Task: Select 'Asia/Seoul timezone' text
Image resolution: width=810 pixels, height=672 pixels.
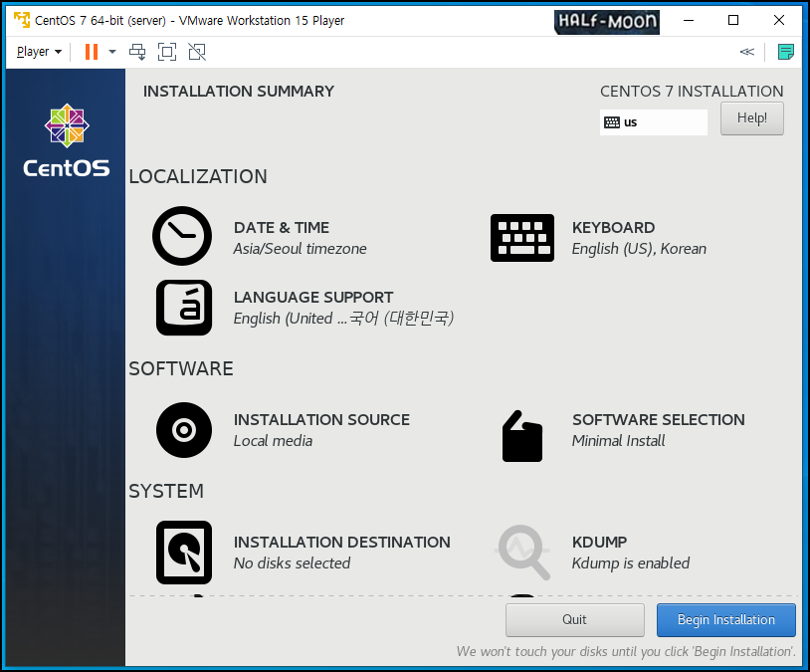Action: coord(301,249)
